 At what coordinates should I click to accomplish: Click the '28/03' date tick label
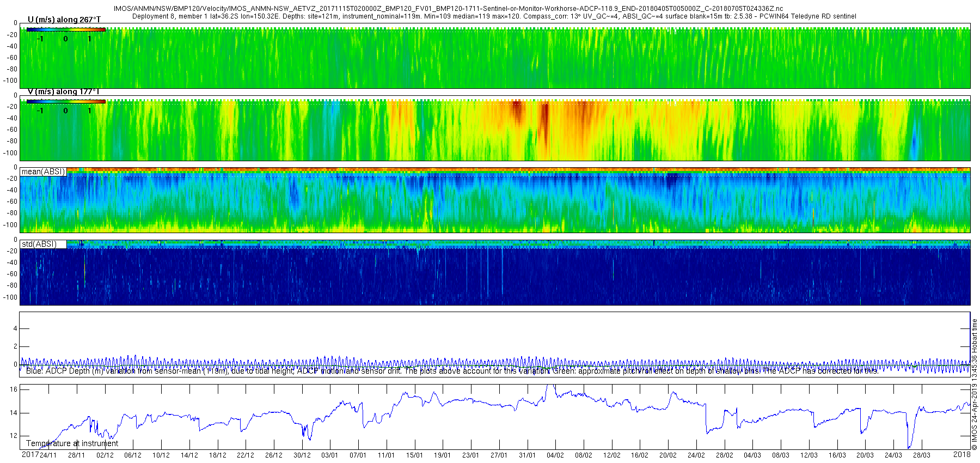click(x=922, y=455)
